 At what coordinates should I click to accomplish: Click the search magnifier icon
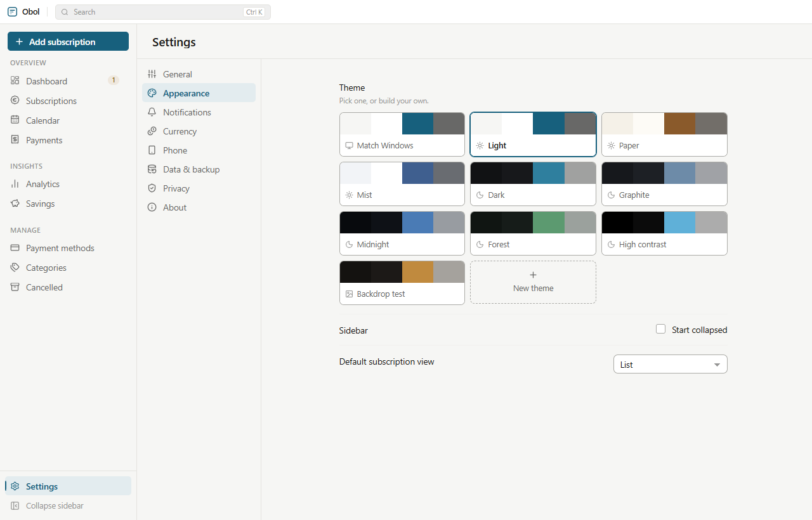click(65, 12)
